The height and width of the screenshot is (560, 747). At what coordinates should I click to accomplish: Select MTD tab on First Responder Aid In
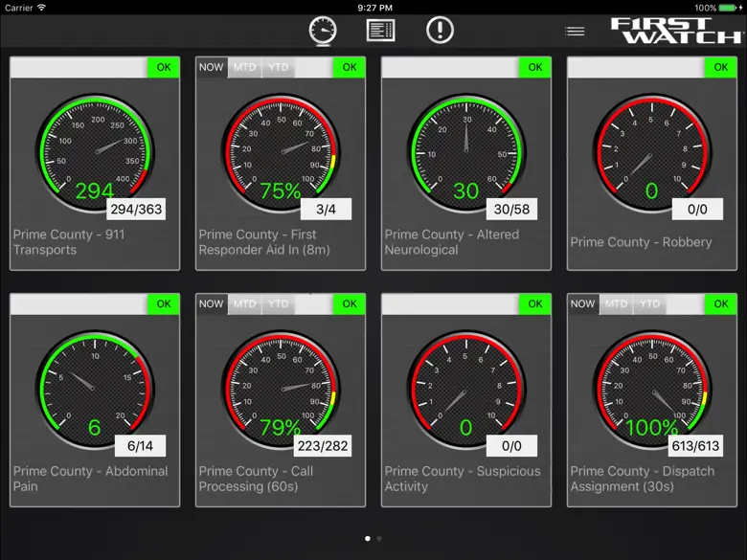pyautogui.click(x=244, y=67)
